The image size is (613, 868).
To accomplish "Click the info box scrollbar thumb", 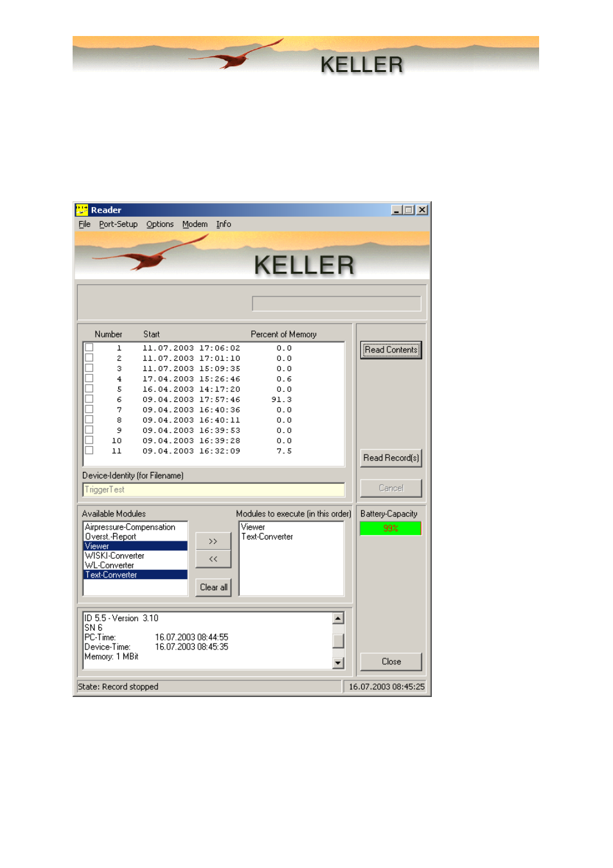I will point(338,641).
